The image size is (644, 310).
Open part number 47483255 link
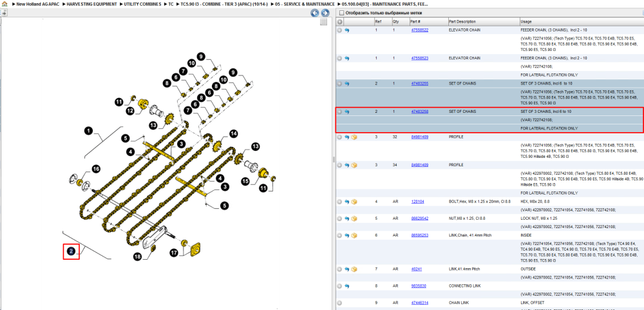pyautogui.click(x=420, y=84)
